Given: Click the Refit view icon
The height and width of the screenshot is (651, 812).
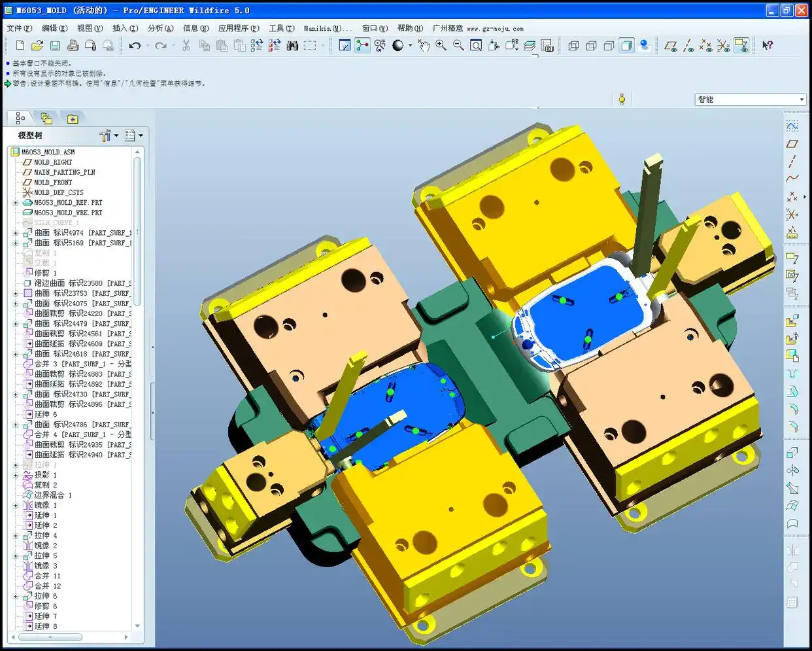Looking at the screenshot, I should (476, 45).
